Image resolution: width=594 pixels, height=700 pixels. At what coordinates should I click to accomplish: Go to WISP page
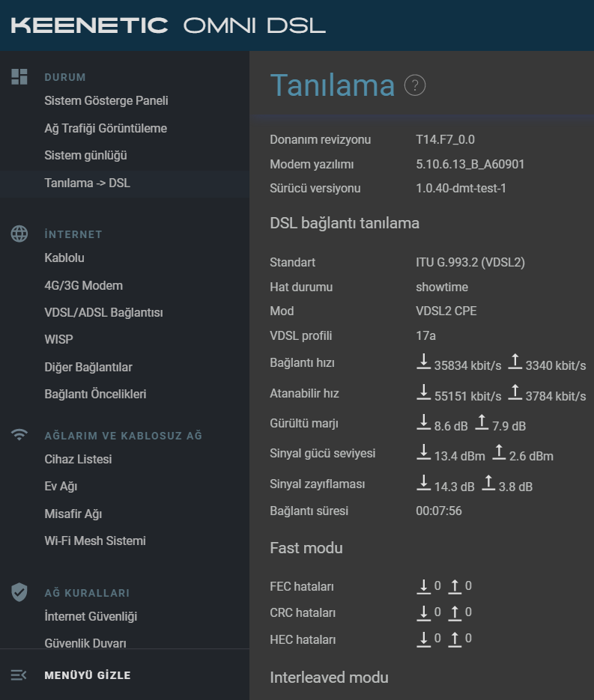[x=58, y=339]
